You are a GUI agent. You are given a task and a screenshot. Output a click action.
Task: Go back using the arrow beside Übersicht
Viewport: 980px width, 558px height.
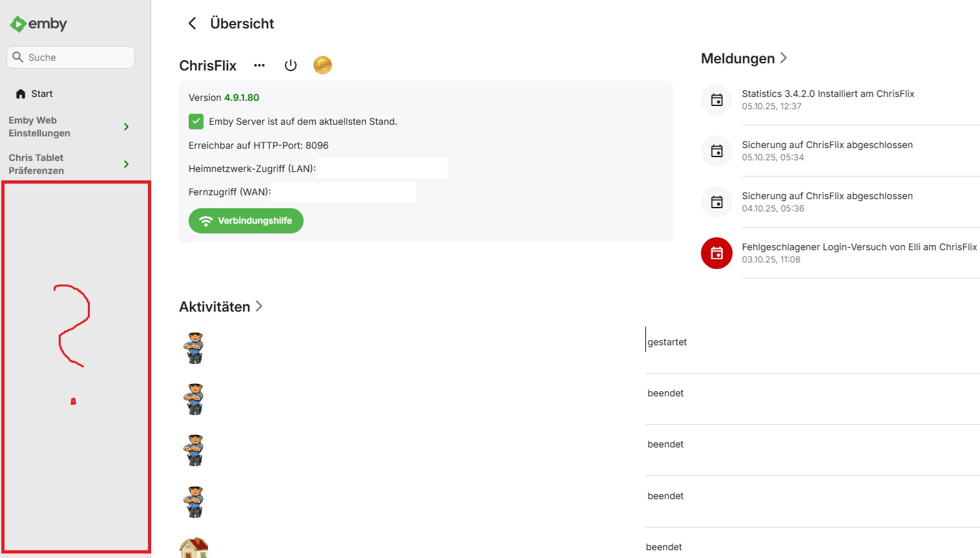tap(192, 24)
